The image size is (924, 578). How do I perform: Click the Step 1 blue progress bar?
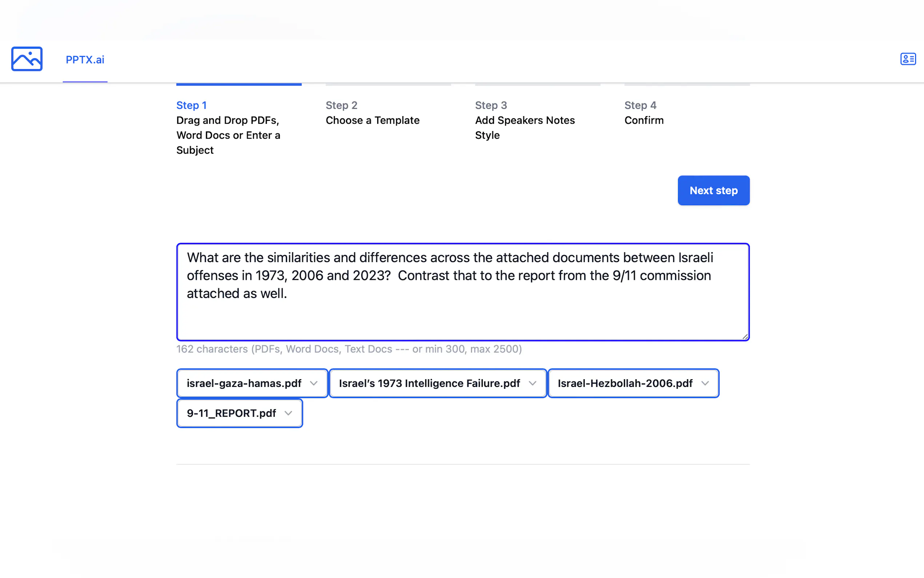point(239,84)
